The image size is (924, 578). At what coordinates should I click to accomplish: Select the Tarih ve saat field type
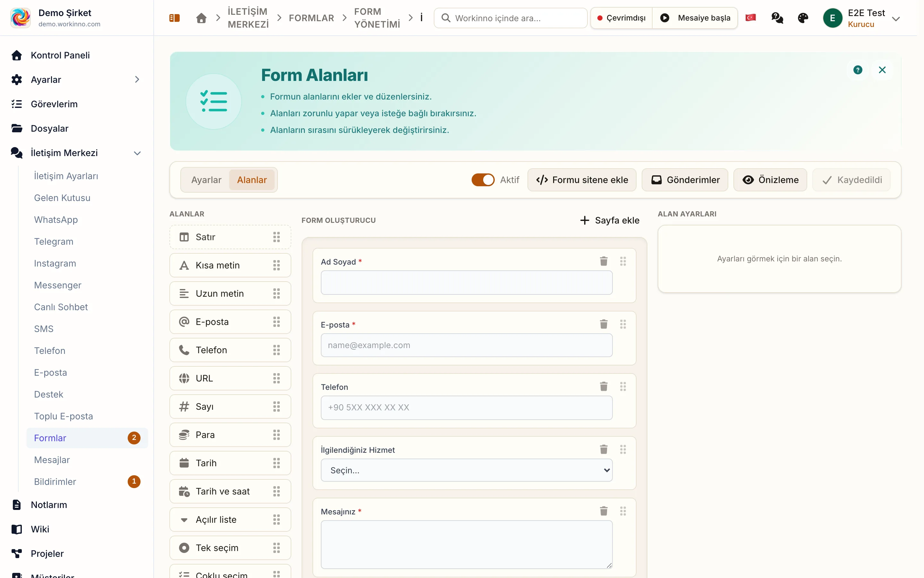point(230,492)
